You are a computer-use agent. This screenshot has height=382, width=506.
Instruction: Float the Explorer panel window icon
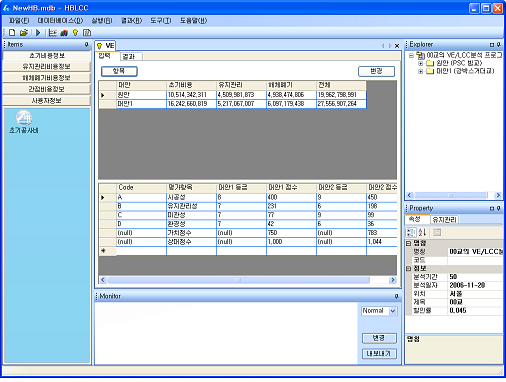pos(492,45)
